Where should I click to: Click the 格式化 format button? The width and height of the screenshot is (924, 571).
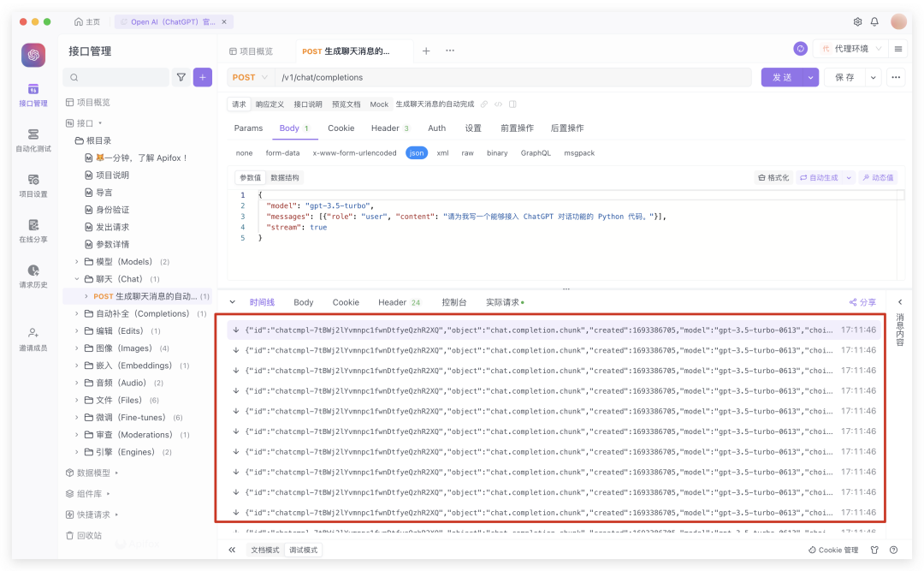773,177
